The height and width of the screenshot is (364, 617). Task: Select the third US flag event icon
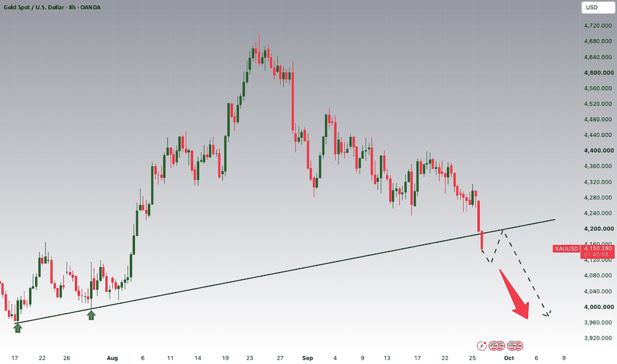[x=512, y=346]
